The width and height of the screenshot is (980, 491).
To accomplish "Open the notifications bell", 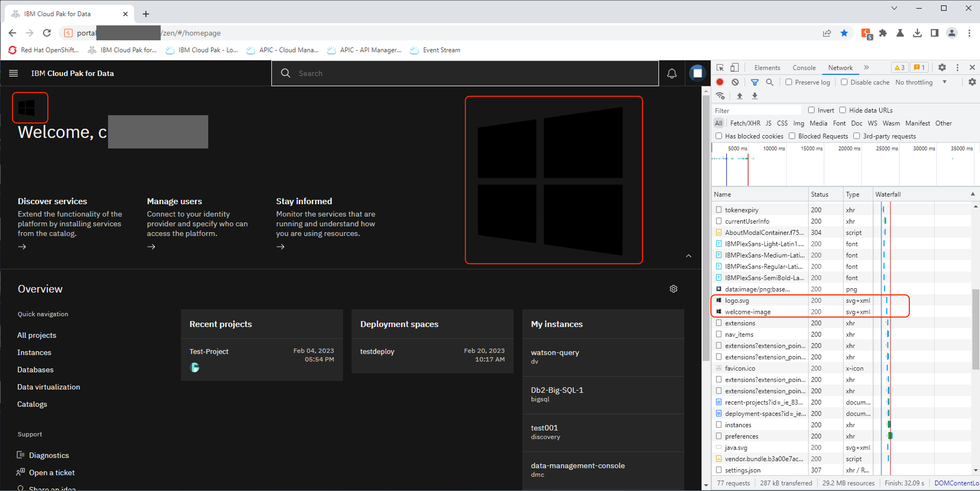I will [672, 73].
